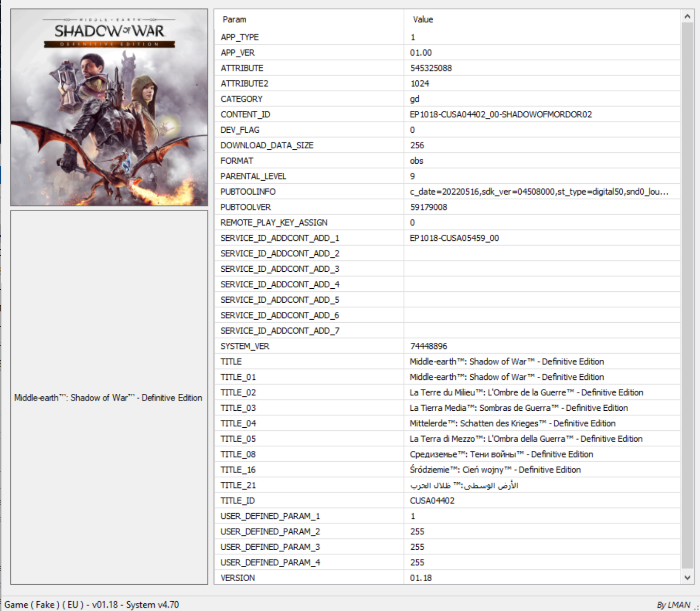The image size is (700, 611).
Task: Click the scroll up arrow of the parameter list
Action: click(687, 16)
